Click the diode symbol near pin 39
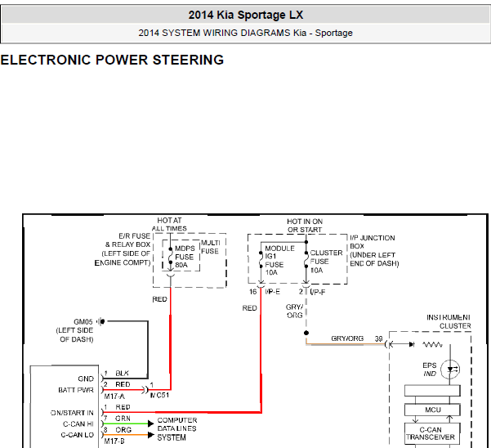The height and width of the screenshot is (448, 491). [412, 344]
